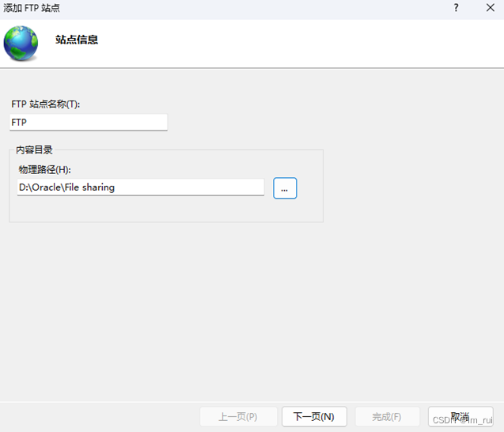The height and width of the screenshot is (432, 504).
Task: Click the 物理路径(H) label
Action: [44, 169]
